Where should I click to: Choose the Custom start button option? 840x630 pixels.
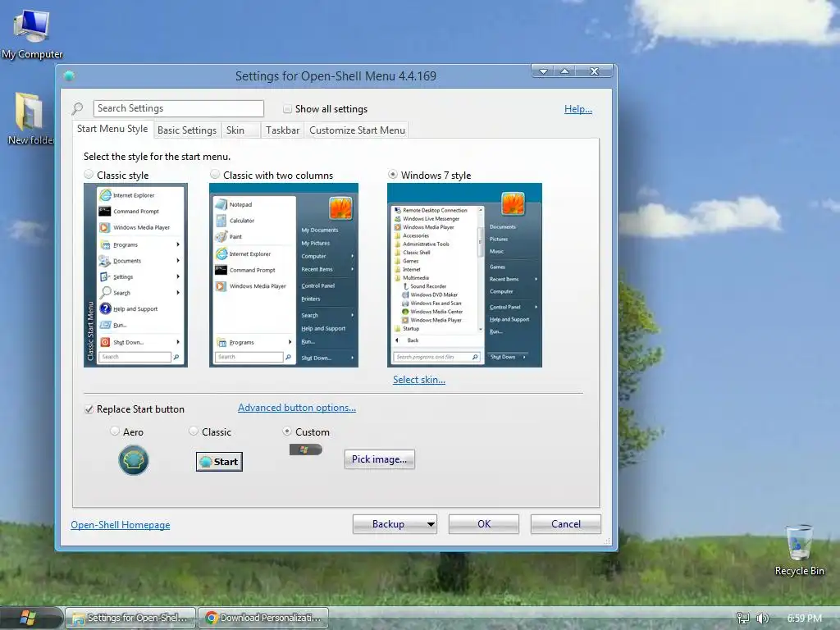287,431
